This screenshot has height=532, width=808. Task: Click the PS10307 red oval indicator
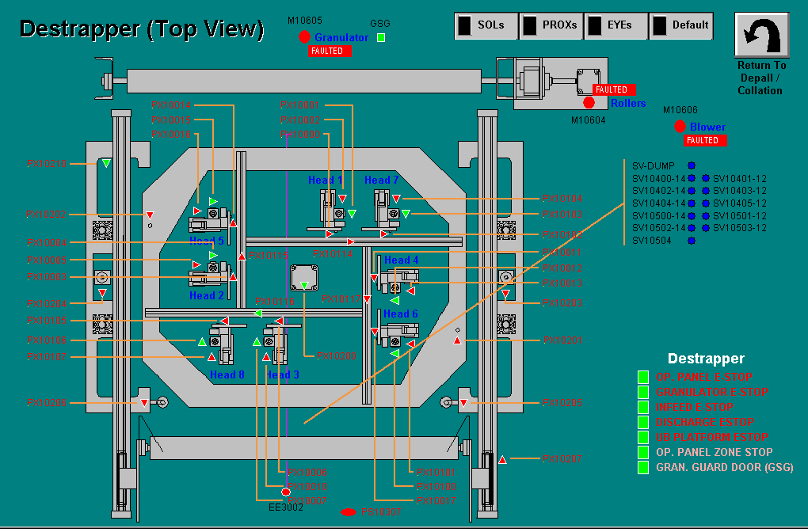[x=349, y=512]
